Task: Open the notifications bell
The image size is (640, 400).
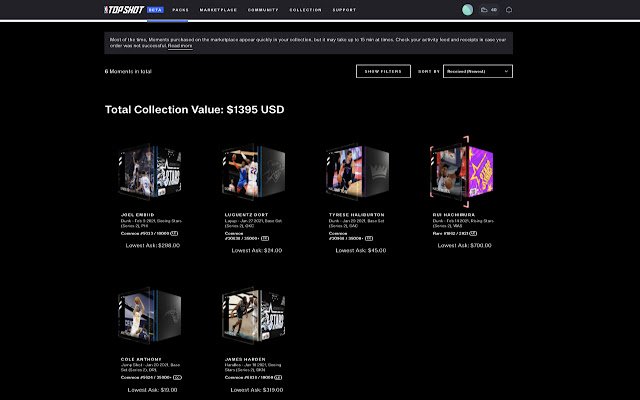Action: coord(509,10)
